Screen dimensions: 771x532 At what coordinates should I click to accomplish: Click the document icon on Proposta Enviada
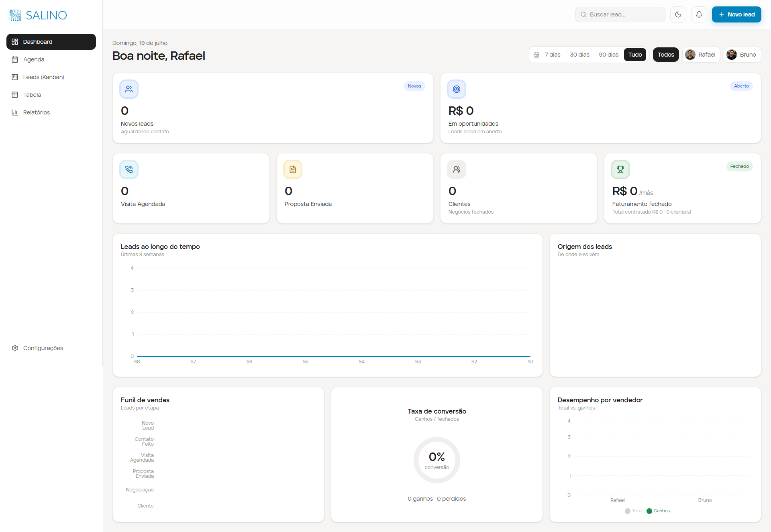pos(293,169)
